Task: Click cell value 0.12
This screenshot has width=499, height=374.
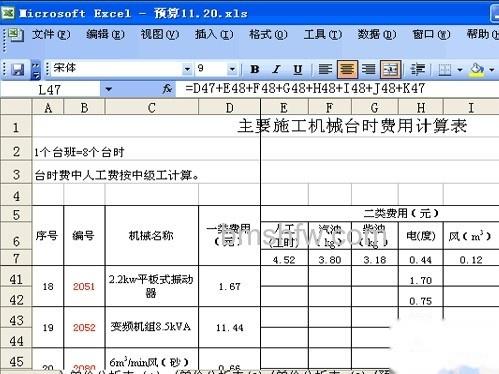Action: 471,260
